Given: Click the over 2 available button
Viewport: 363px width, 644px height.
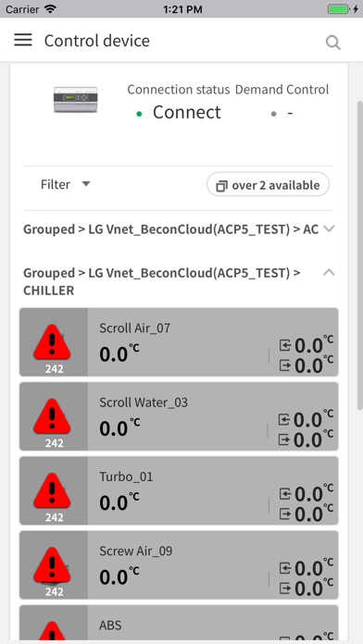Looking at the screenshot, I should [268, 185].
